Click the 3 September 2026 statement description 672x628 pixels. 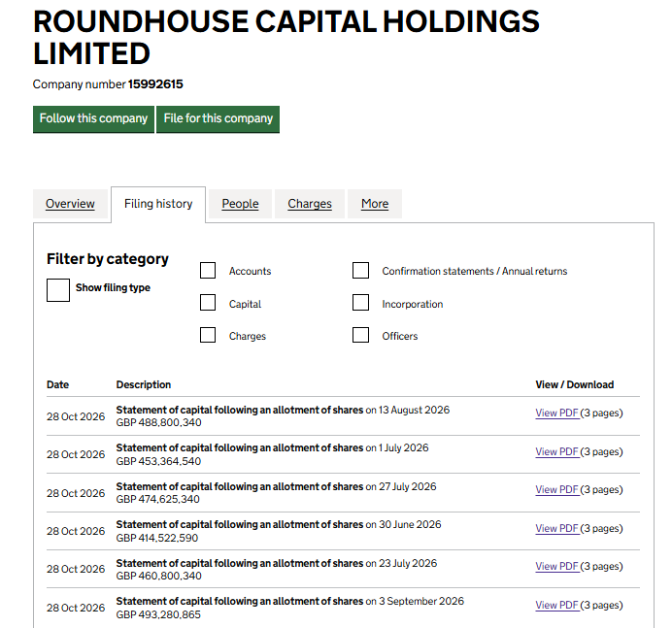pyautogui.click(x=290, y=602)
